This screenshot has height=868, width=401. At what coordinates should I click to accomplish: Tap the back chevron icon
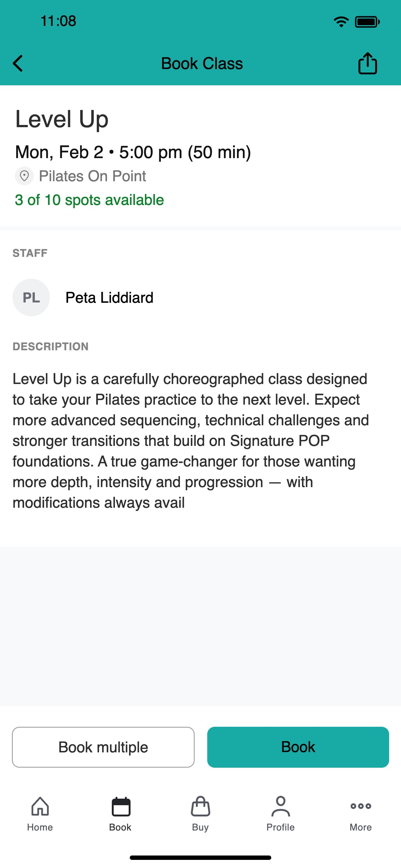click(17, 63)
